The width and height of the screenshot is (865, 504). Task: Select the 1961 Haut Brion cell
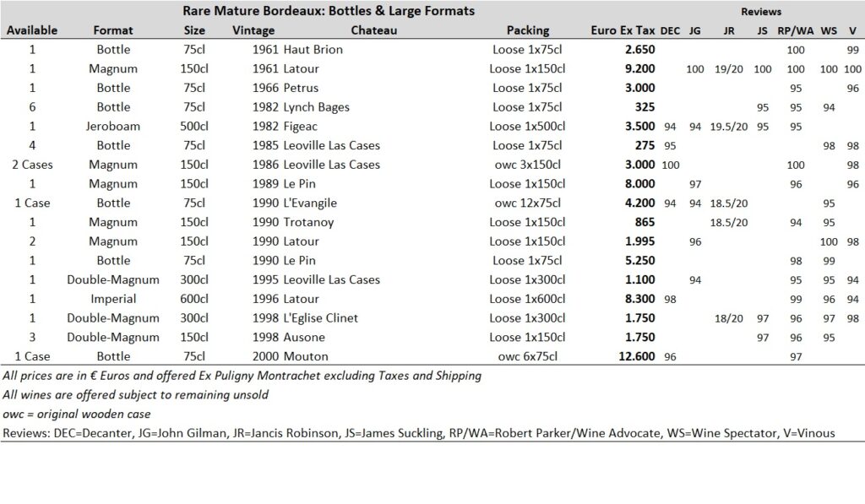pos(297,50)
